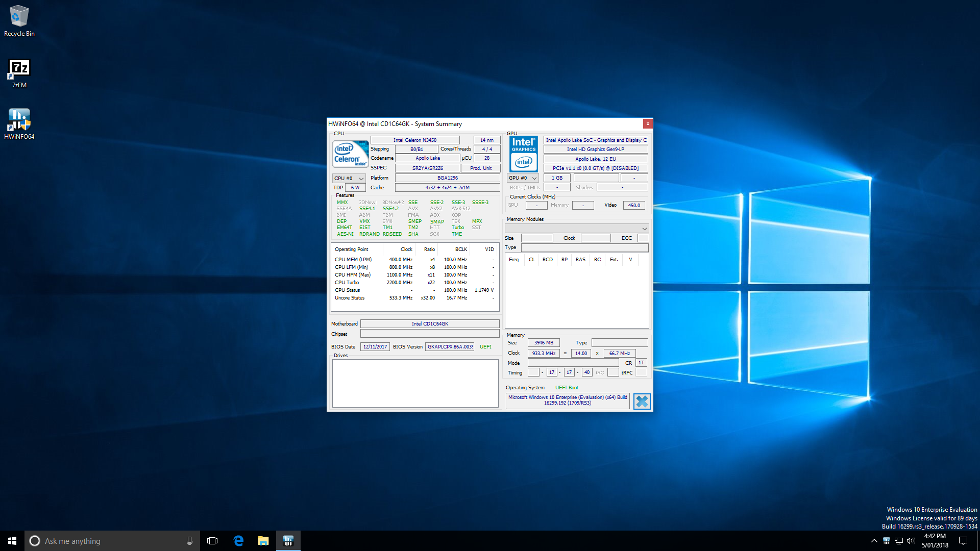
Task: Click the PCIe v1.1 x0 DISABLED field
Action: point(596,168)
